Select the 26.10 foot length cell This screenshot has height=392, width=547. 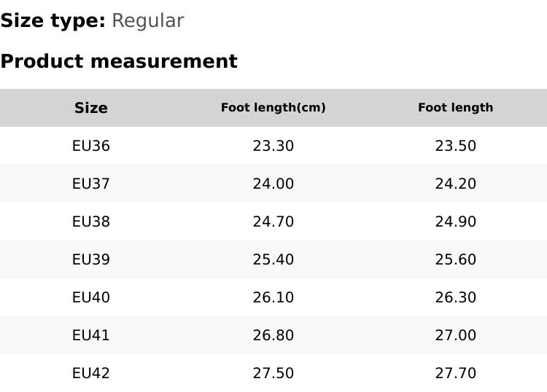click(273, 297)
